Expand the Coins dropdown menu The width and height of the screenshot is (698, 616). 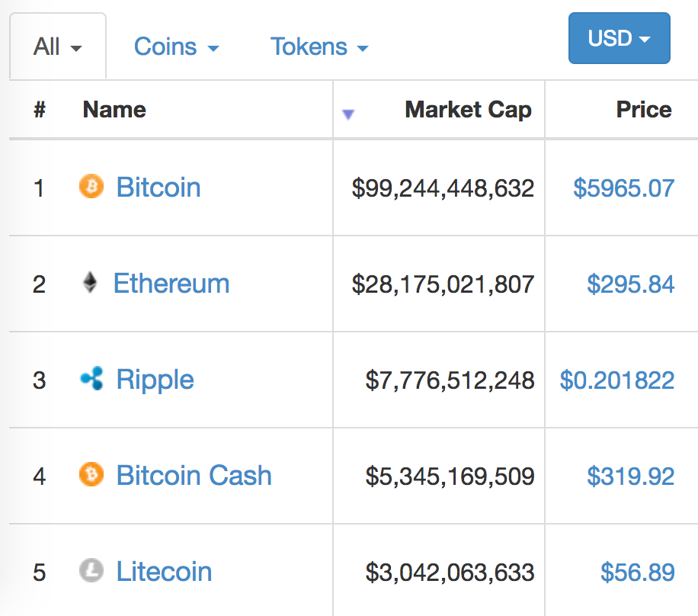[177, 47]
